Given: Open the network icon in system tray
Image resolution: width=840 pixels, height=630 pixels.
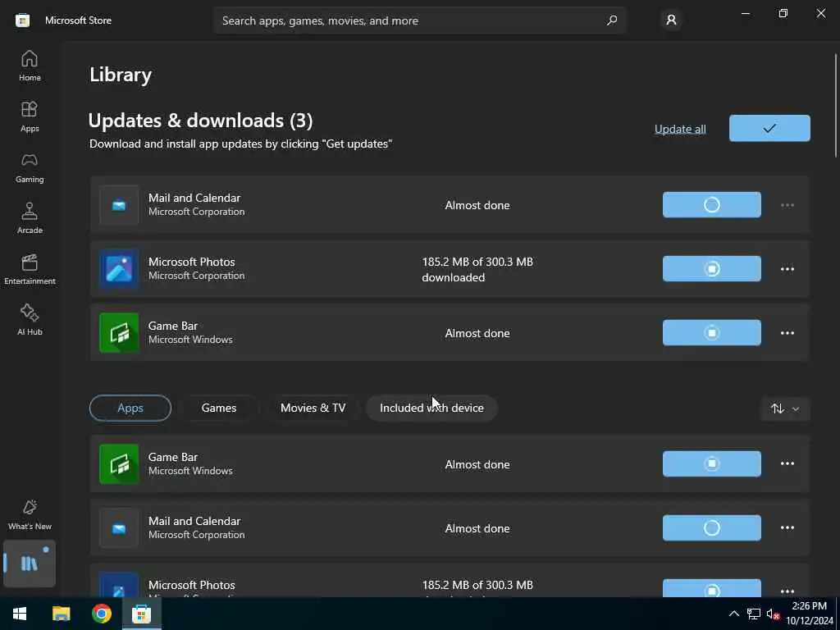Looking at the screenshot, I should tap(754, 614).
